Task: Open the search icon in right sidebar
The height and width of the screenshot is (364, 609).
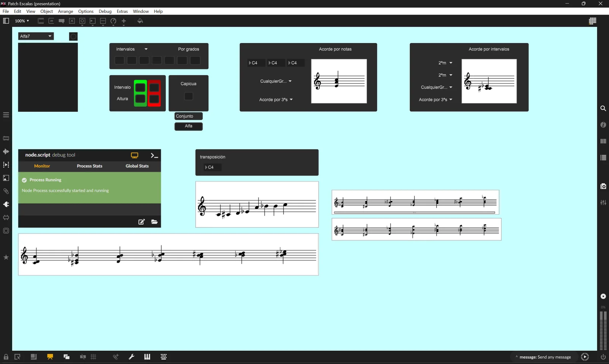Action: click(603, 108)
